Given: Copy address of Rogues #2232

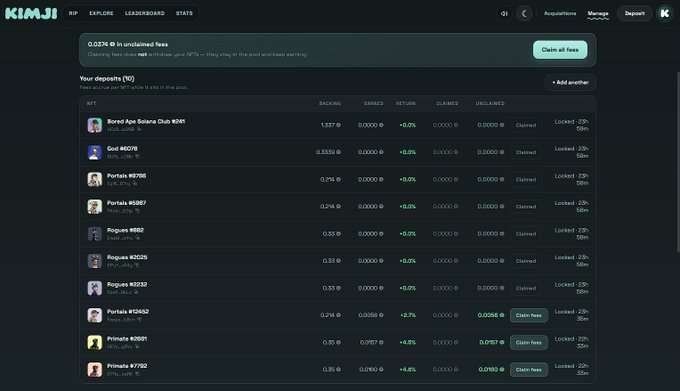Looking at the screenshot, I should (136, 292).
